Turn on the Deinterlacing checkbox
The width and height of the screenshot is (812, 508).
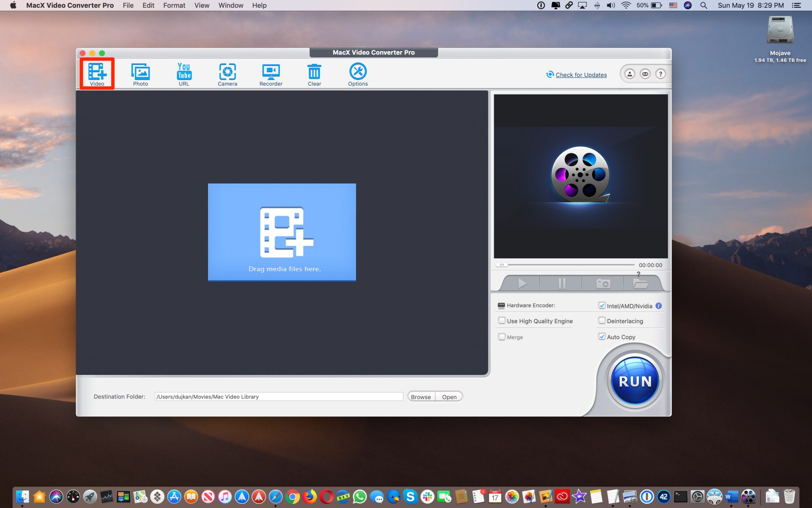(602, 321)
